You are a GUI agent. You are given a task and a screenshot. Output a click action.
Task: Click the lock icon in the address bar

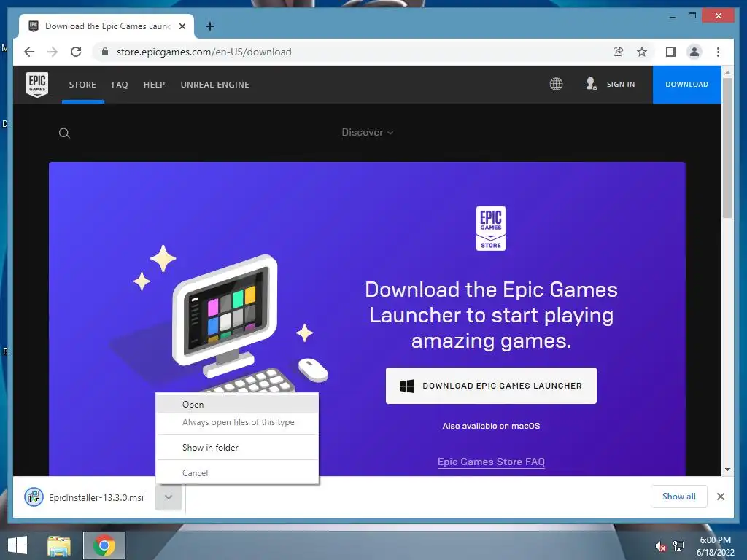point(105,52)
